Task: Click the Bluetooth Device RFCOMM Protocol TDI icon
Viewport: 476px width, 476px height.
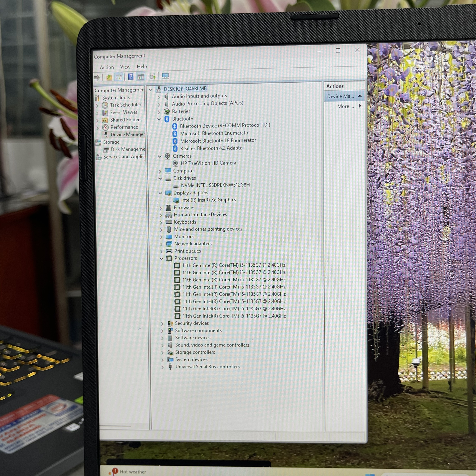Action: coord(175,126)
